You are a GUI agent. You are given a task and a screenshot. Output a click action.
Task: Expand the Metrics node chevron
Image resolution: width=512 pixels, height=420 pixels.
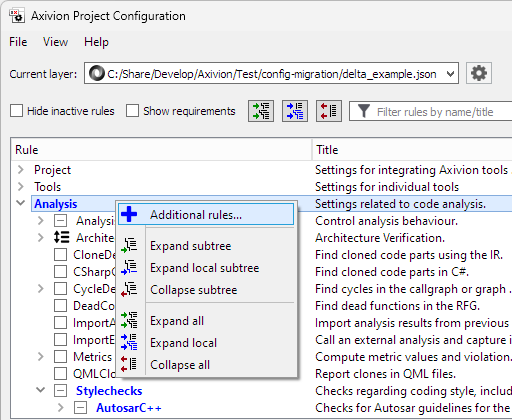(x=41, y=357)
